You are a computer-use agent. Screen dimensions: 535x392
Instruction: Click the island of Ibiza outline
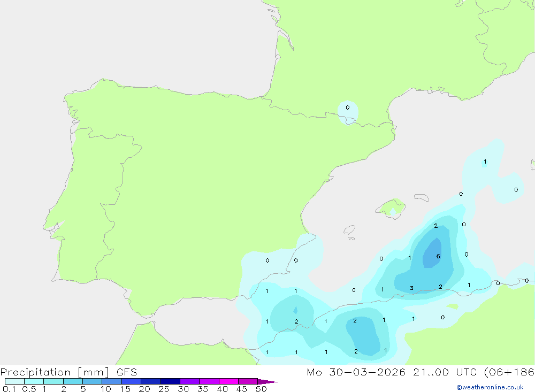point(349,229)
